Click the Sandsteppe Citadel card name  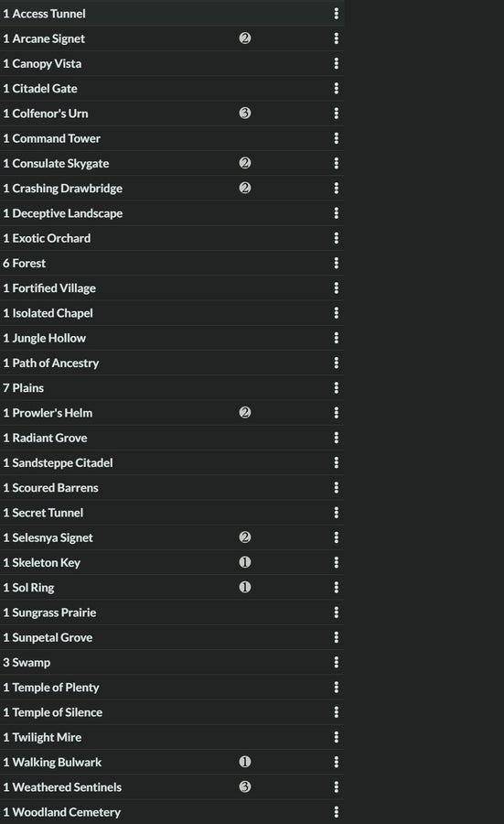(62, 463)
